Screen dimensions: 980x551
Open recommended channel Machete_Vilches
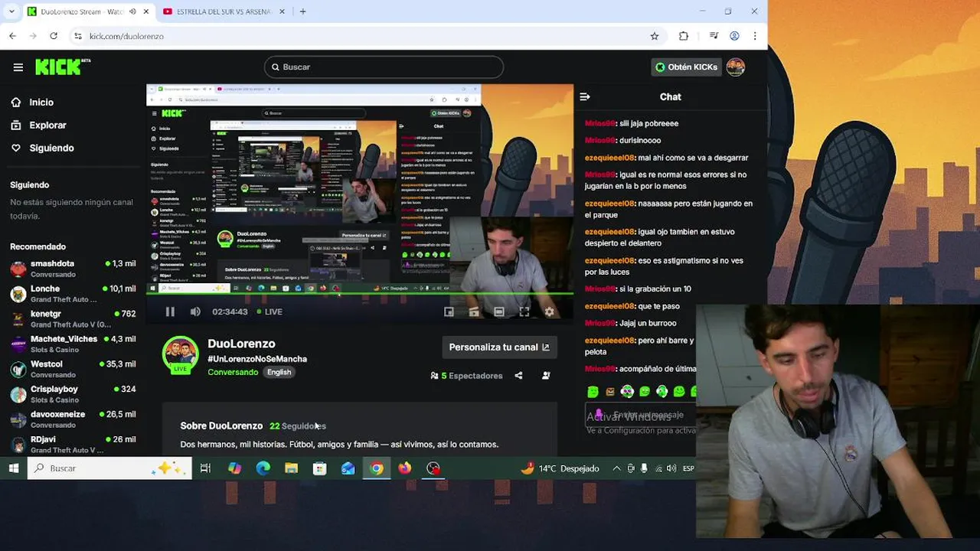73,344
